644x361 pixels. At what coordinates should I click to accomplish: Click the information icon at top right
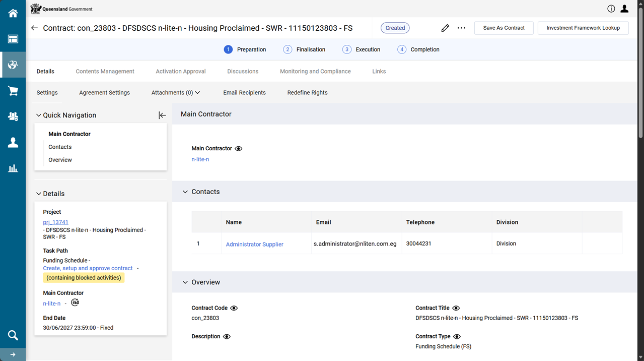[611, 9]
